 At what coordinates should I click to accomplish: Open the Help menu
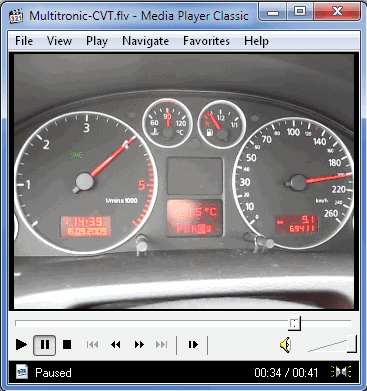pyautogui.click(x=256, y=41)
